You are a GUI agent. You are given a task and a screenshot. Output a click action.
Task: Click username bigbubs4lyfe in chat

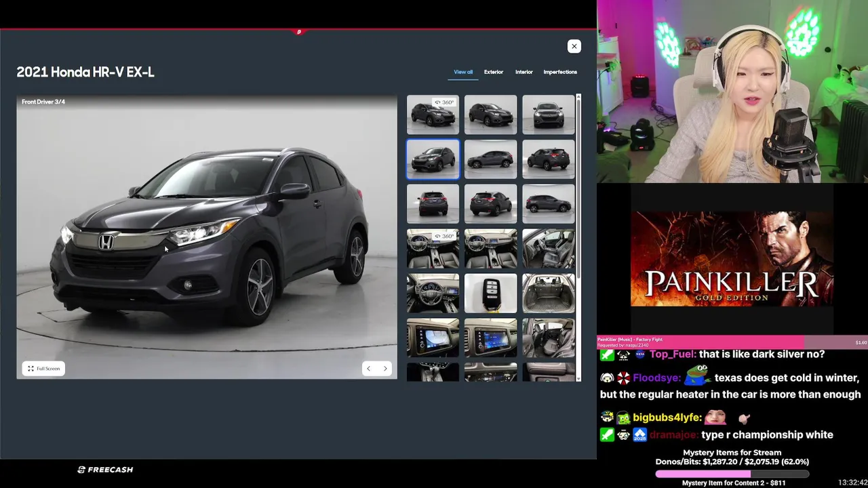(x=667, y=418)
